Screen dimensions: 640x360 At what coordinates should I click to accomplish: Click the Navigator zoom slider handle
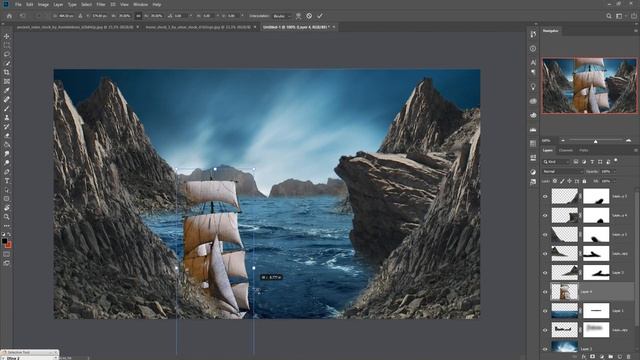tap(596, 141)
